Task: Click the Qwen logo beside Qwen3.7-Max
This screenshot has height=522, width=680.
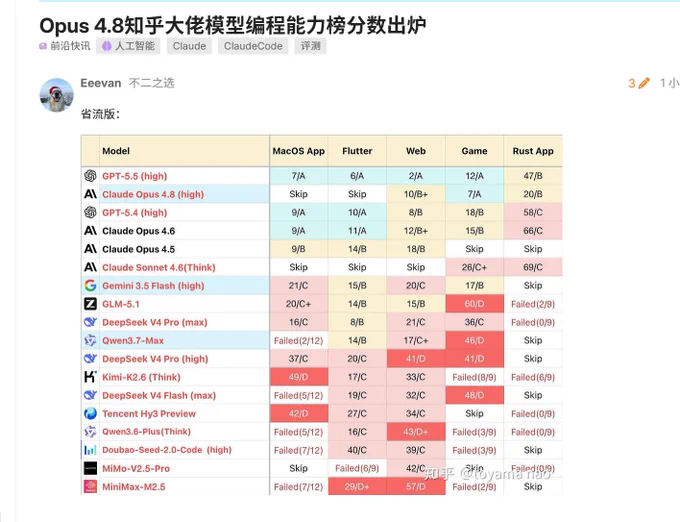Action: pyautogui.click(x=90, y=340)
